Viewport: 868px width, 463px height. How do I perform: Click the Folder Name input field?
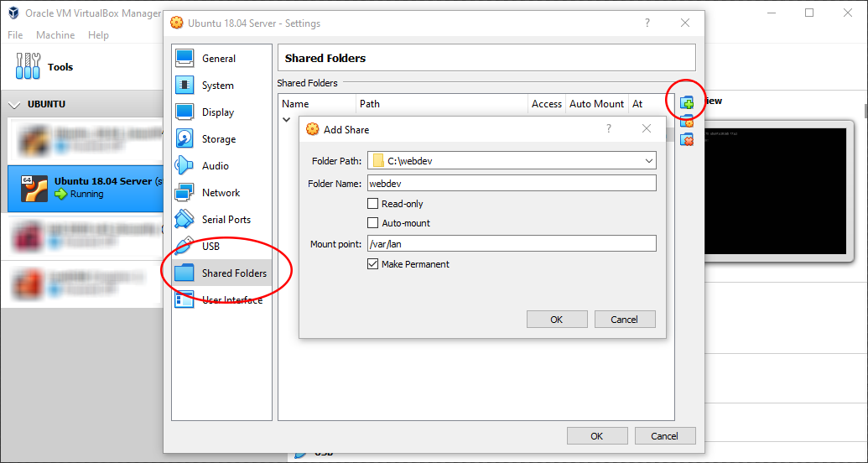(512, 184)
